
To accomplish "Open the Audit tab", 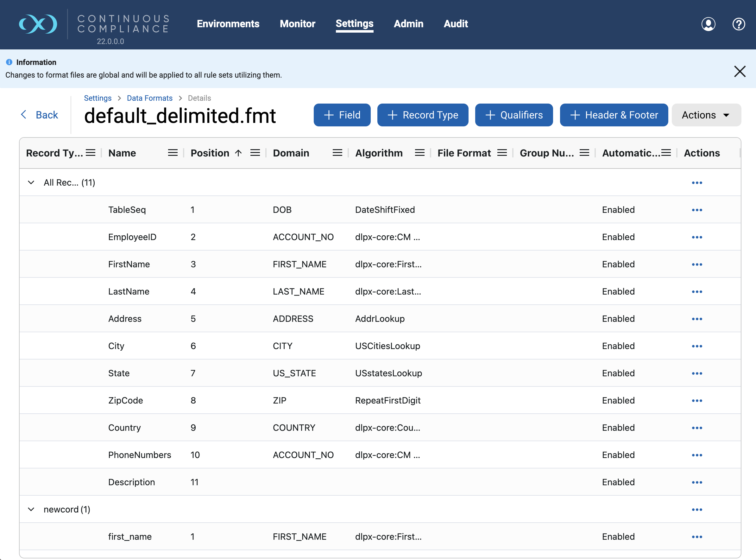I will [456, 24].
